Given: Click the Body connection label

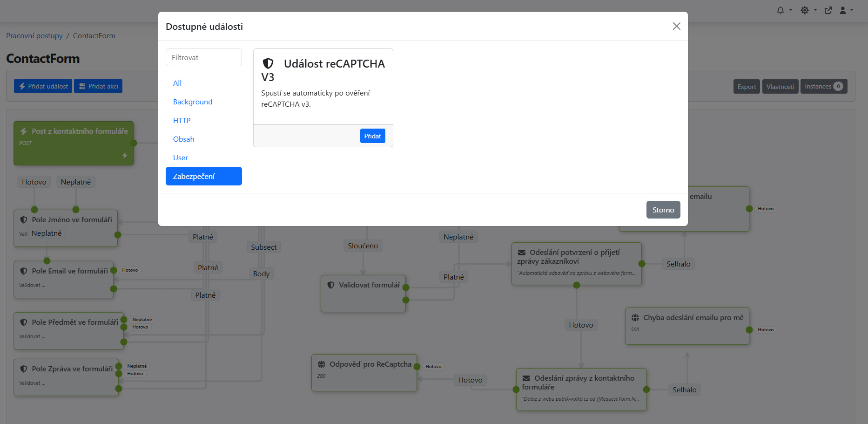Looking at the screenshot, I should (x=261, y=274).
